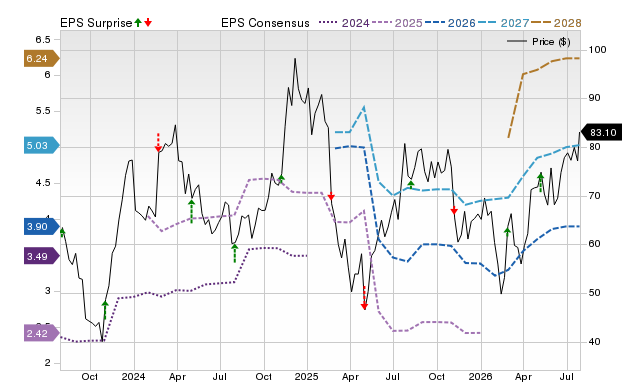Click the brown 6.24 consensus value tag
Screen dimensions: 640x382
[41, 58]
